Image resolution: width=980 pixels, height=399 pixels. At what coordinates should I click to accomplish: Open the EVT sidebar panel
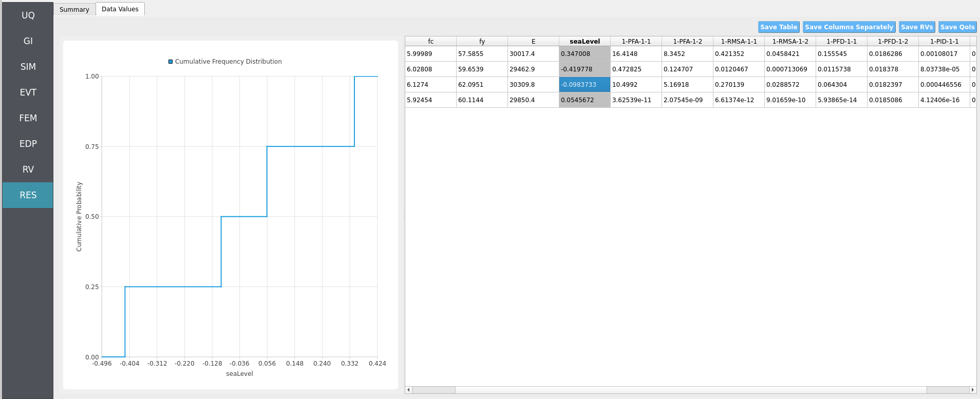tap(28, 92)
